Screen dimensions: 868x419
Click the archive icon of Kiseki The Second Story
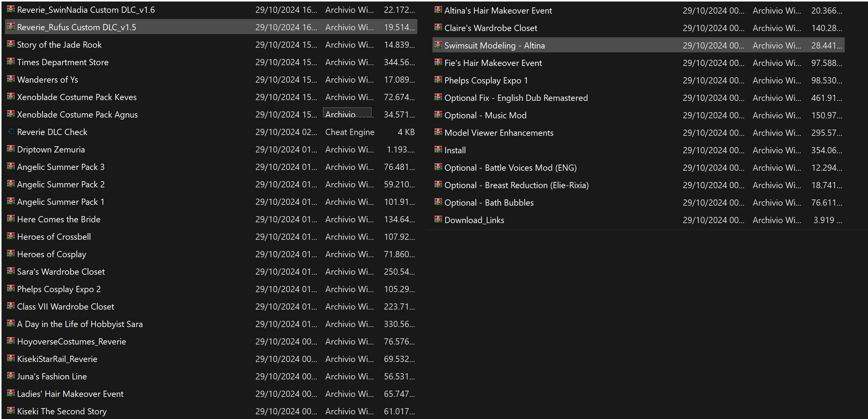[x=11, y=411]
